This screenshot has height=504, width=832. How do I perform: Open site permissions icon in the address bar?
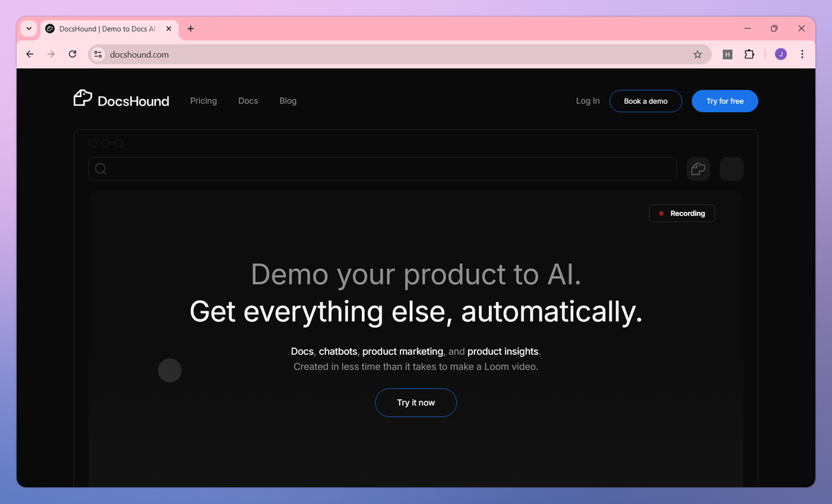click(97, 53)
